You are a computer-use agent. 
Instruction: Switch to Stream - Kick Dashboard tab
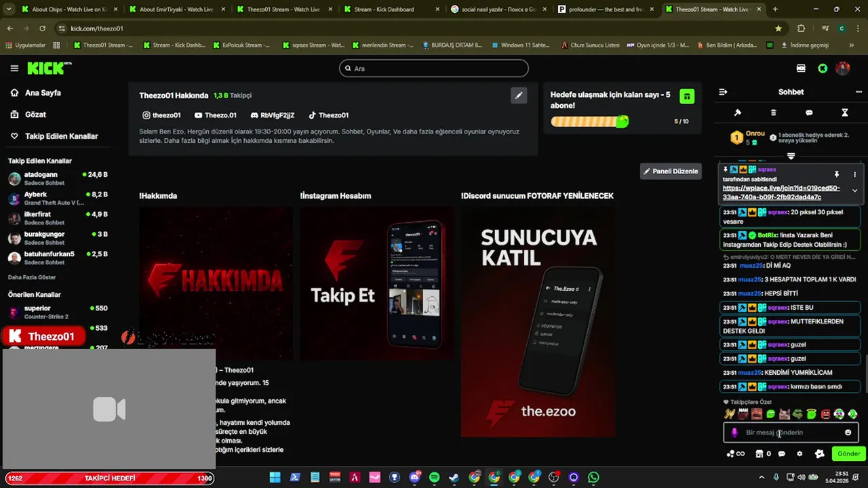pos(384,9)
